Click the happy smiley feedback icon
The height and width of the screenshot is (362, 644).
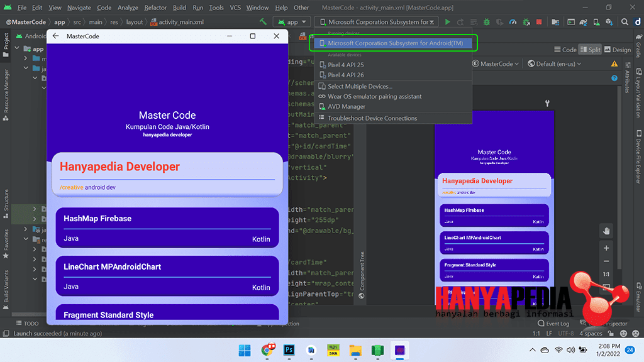pyautogui.click(x=623, y=333)
